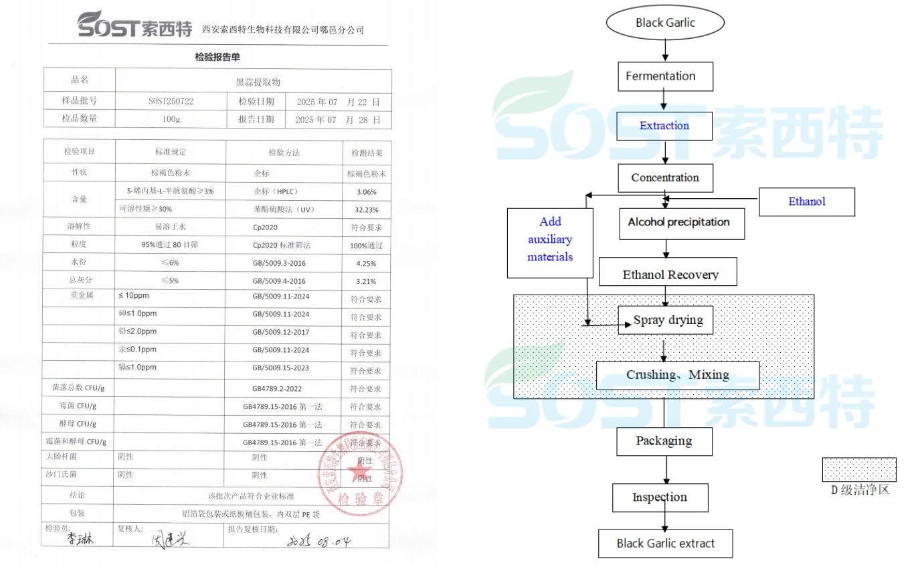Select the "Inspection" flowchart box

(660, 497)
